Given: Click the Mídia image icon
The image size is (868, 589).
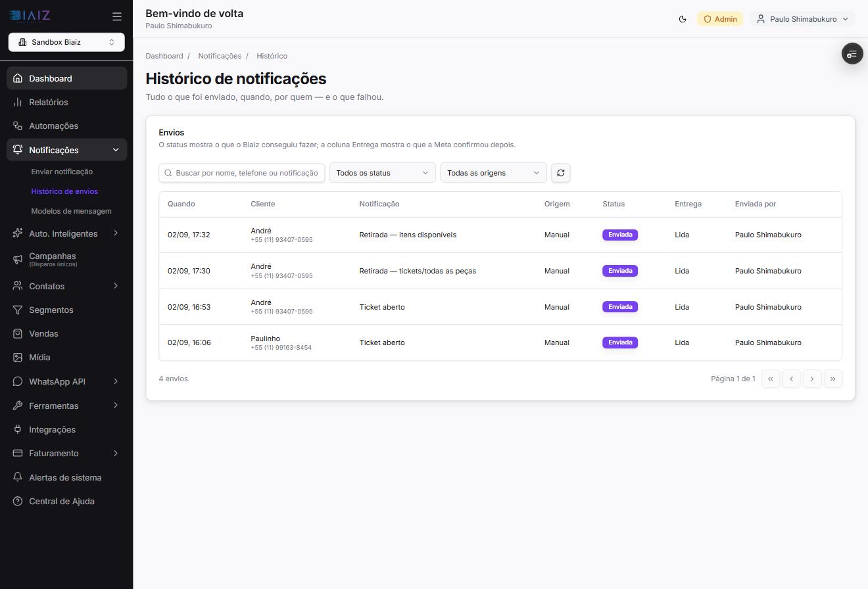Looking at the screenshot, I should coord(18,357).
